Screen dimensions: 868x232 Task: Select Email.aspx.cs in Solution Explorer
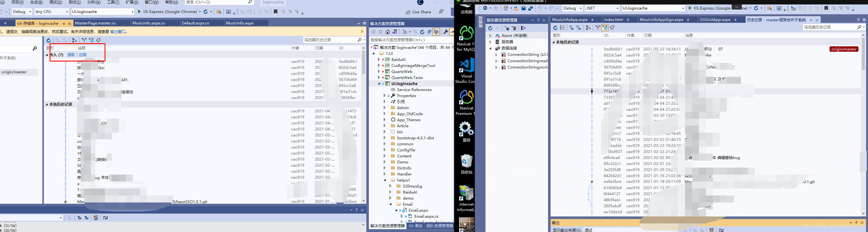[x=426, y=216]
